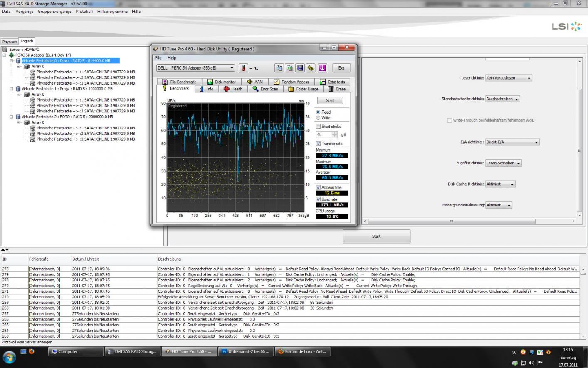Collapse the PERC 5/i Adapter tree node

[5, 55]
